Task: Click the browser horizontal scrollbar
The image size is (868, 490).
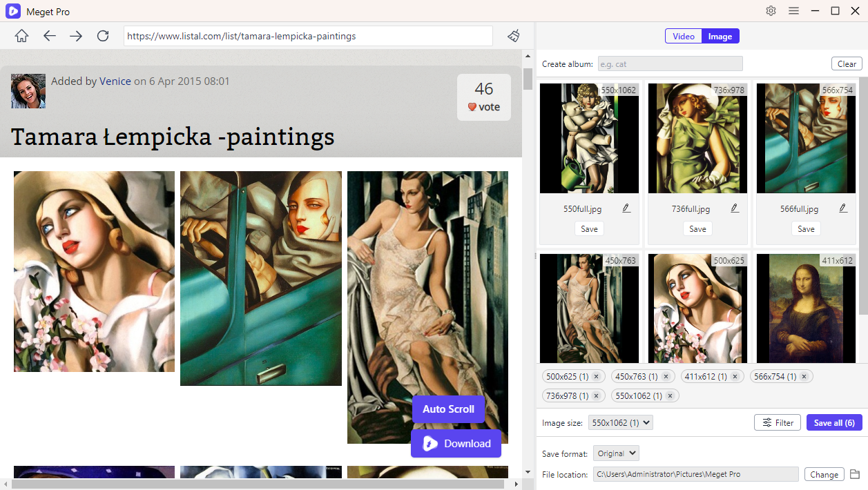Action: tap(258, 484)
